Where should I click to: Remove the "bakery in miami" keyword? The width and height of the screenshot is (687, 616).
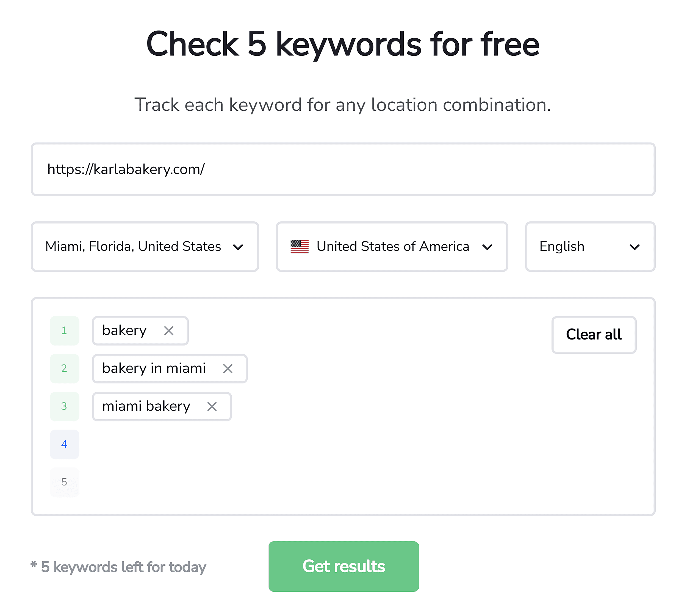tap(228, 369)
